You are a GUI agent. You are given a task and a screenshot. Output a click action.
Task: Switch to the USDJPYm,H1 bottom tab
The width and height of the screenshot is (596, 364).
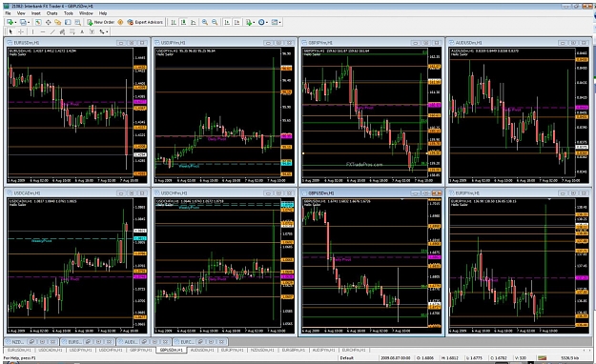click(x=81, y=350)
